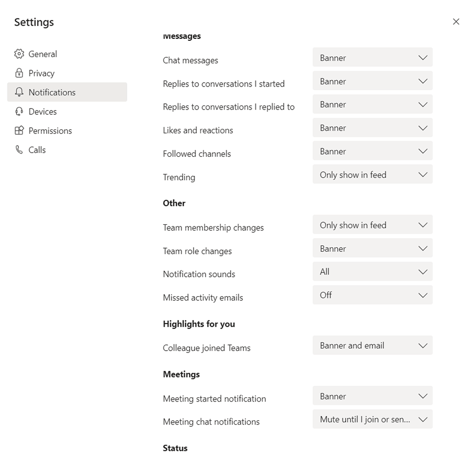Open the Privacy lock icon in sidebar

point(19,73)
